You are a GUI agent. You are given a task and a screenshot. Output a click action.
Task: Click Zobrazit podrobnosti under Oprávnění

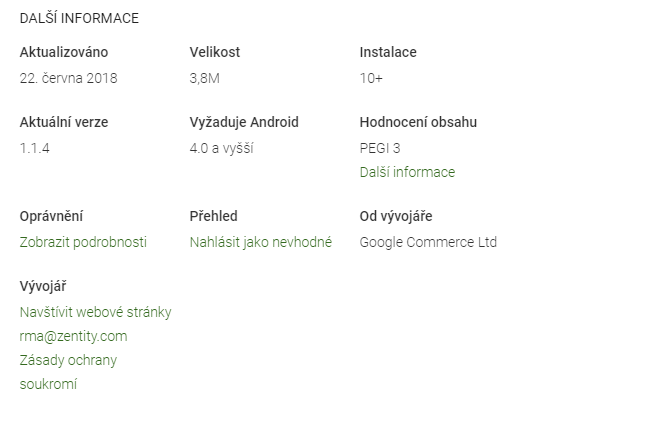click(x=83, y=242)
